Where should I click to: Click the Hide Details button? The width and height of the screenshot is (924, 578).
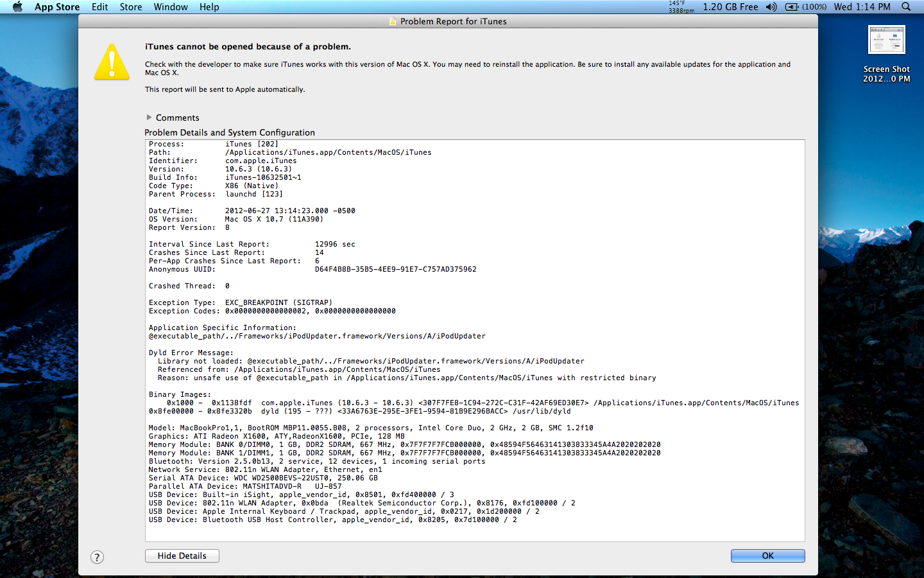click(182, 556)
